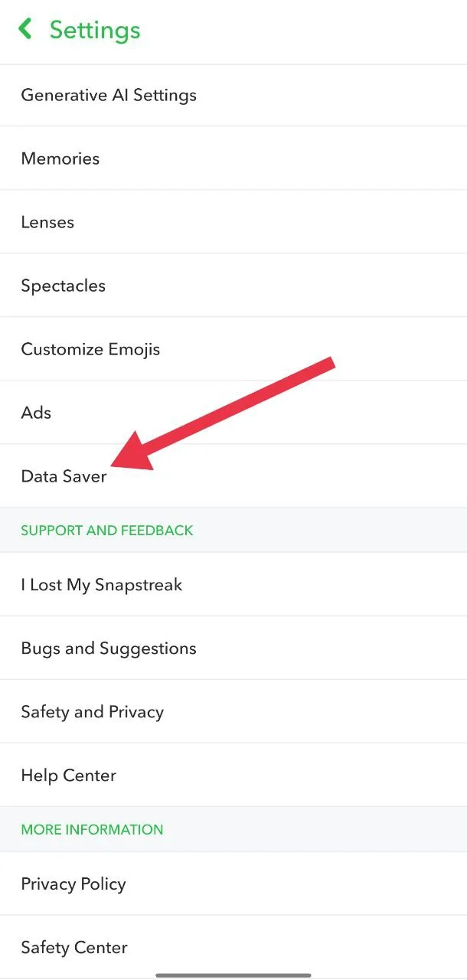Open Generative AI Settings
This screenshot has width=467, height=980.
[x=109, y=96]
